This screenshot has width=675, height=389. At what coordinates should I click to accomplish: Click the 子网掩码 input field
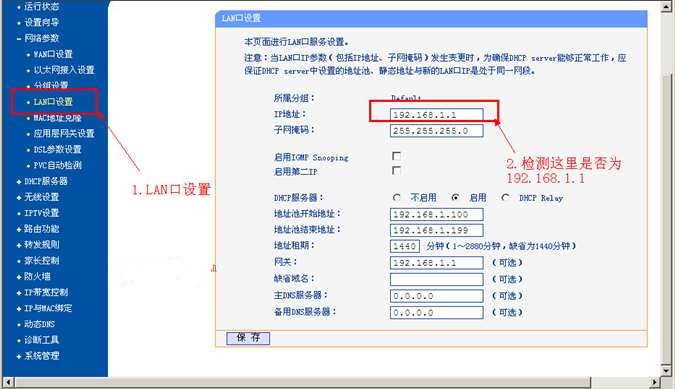tap(437, 131)
